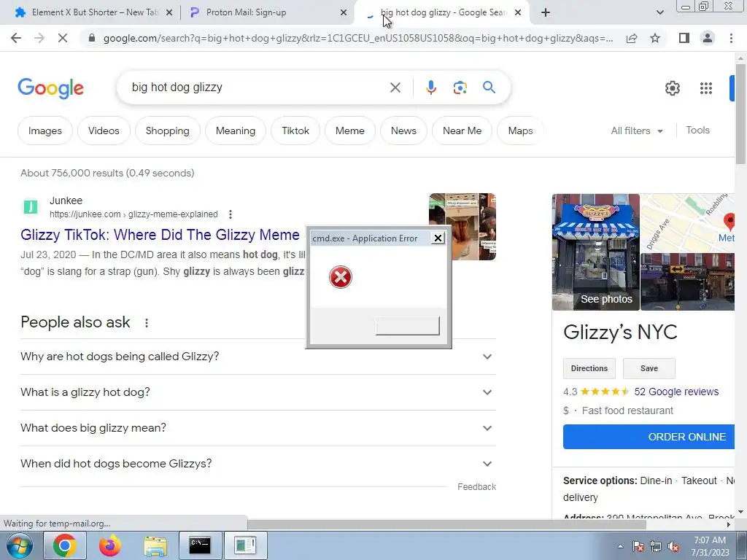Open People also ask options menu
Image resolution: width=747 pixels, height=560 pixels.
(x=147, y=323)
